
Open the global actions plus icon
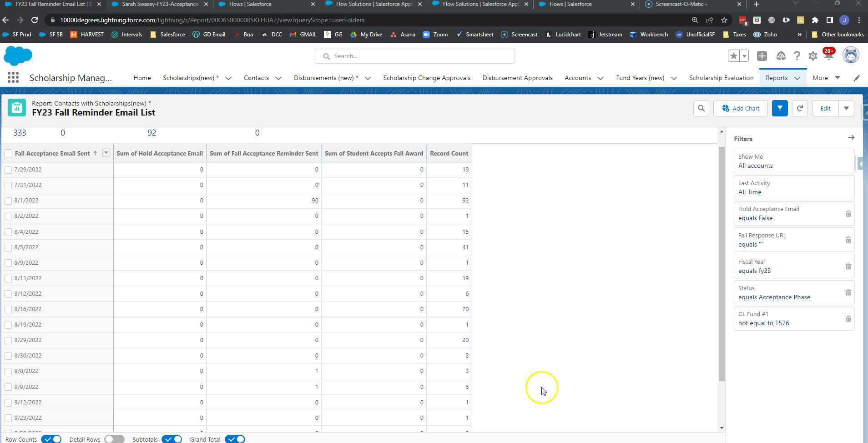(762, 56)
